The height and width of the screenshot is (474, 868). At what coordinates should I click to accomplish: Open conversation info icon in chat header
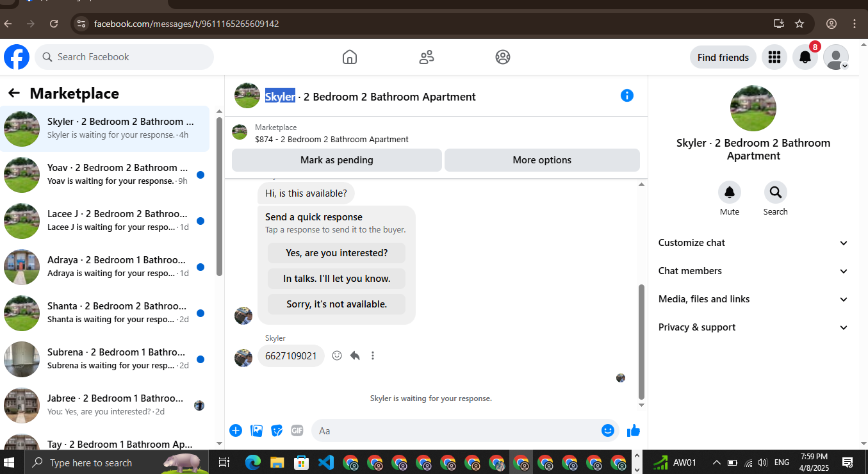pos(627,95)
